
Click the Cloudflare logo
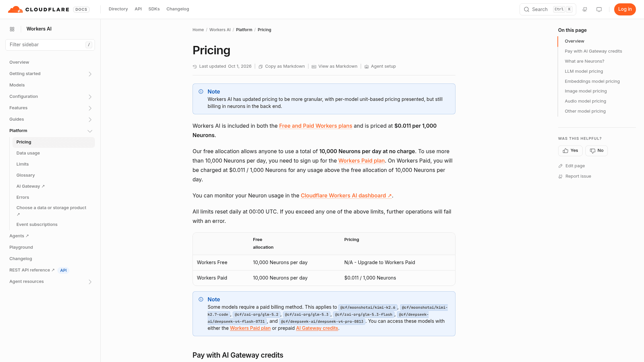(x=39, y=9)
